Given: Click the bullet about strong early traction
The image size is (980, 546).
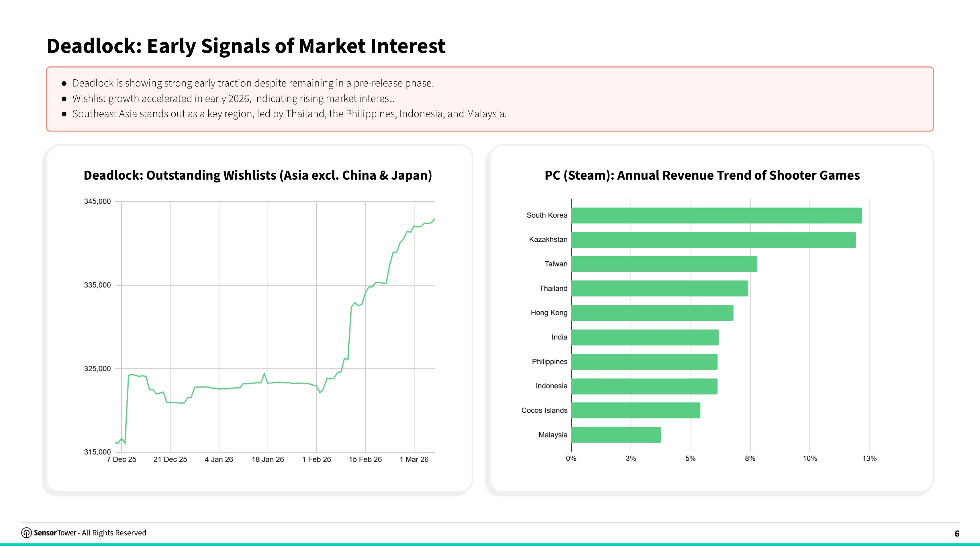Looking at the screenshot, I should [x=253, y=83].
